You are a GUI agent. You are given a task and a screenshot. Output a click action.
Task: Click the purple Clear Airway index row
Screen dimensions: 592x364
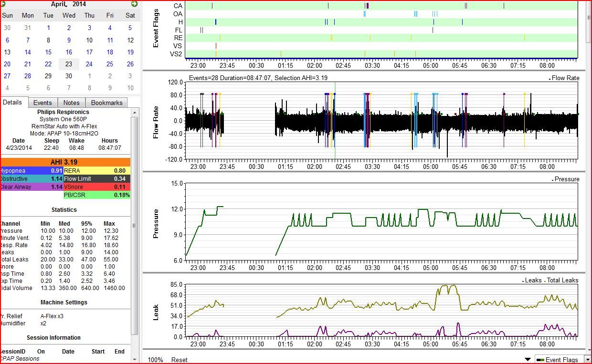tap(32, 187)
